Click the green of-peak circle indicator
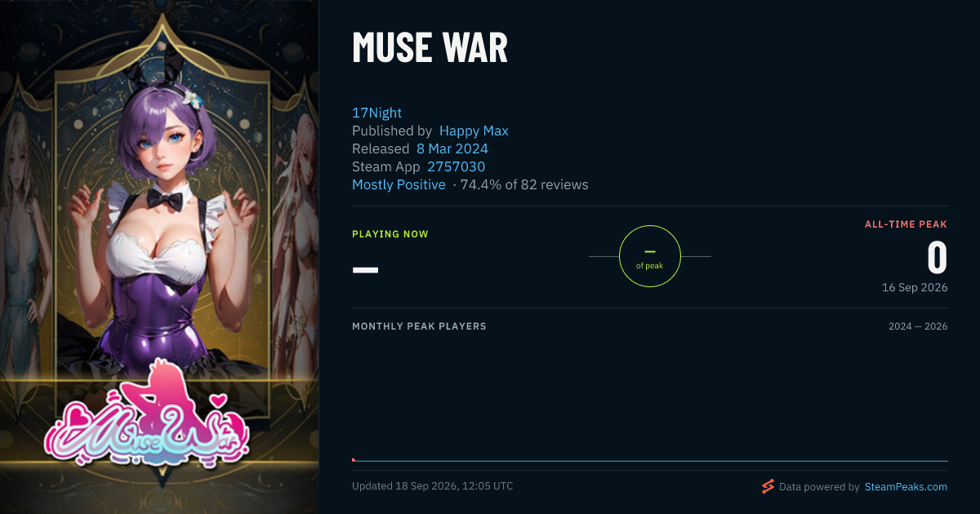Screen dimensions: 980x514 [x=650, y=256]
